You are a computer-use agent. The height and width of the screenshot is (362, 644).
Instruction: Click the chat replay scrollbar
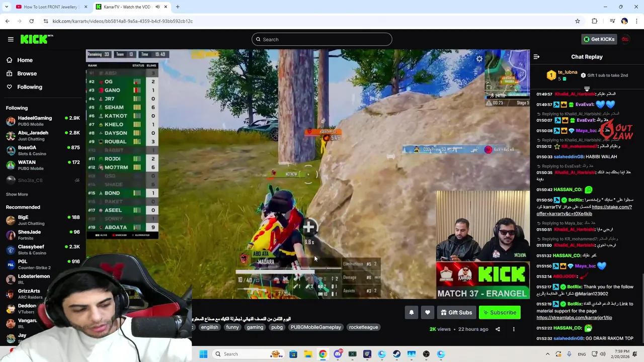coord(642,309)
